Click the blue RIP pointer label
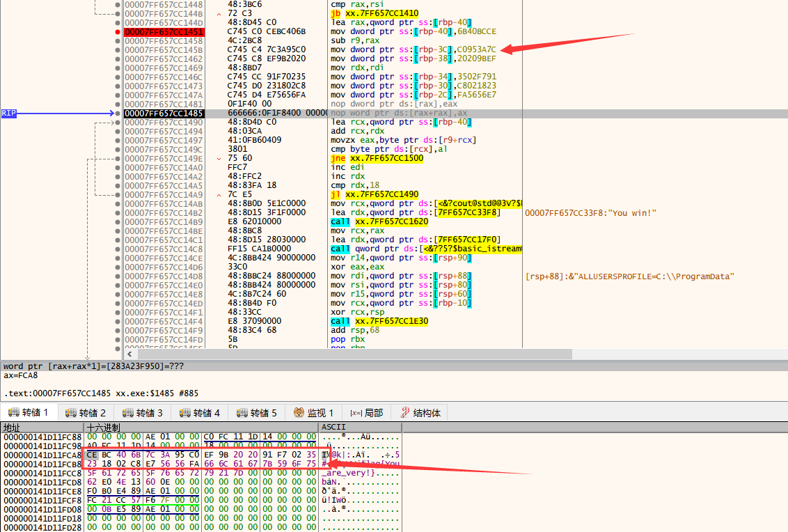This screenshot has width=788, height=532. point(9,113)
